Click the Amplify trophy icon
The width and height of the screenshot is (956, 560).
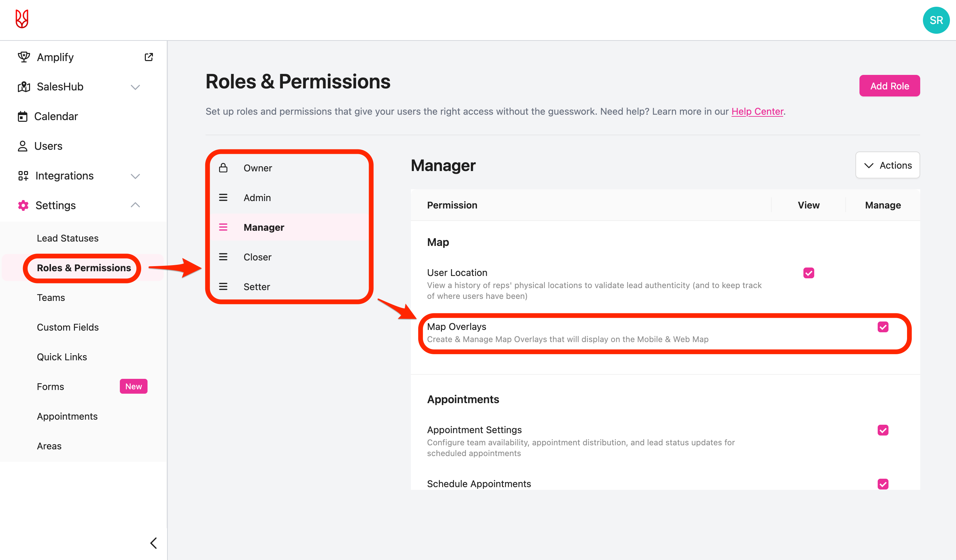click(x=24, y=57)
